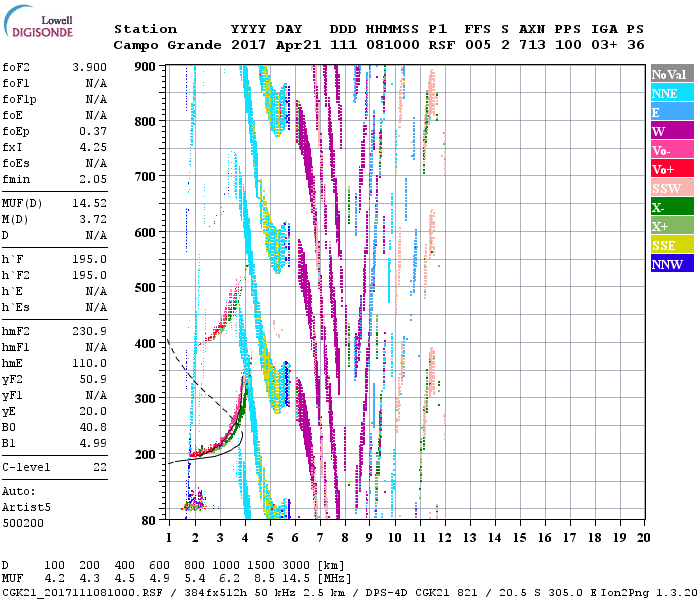This screenshot has width=700, height=600.
Task: Select the NNW dark blue legend swatch
Action: coord(672,263)
